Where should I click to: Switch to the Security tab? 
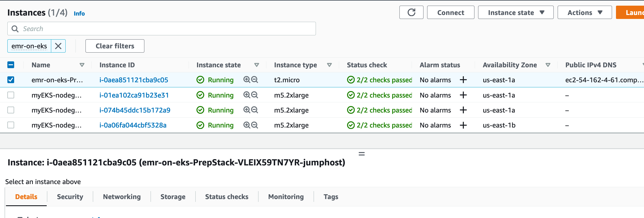(70, 197)
